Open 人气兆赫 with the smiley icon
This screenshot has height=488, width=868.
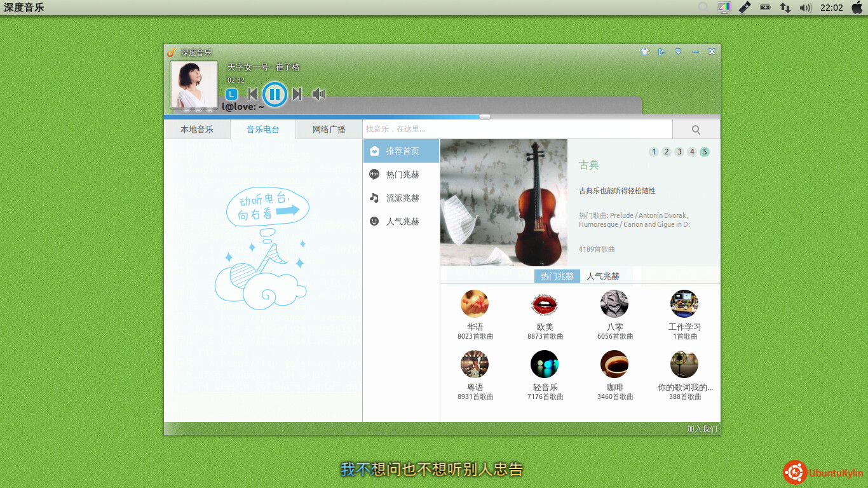point(402,222)
